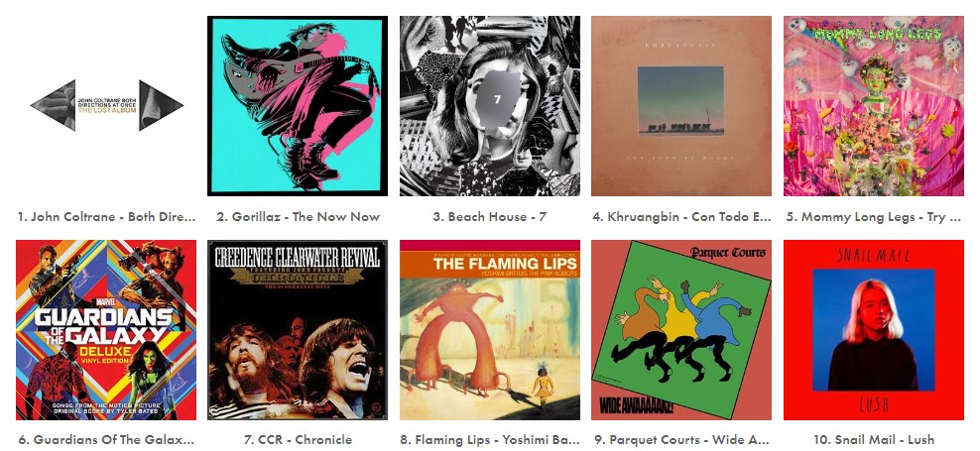Choose the Flaming Lips Yoshimi album artwork
Image resolution: width=980 pixels, height=451 pixels.
coord(489,330)
